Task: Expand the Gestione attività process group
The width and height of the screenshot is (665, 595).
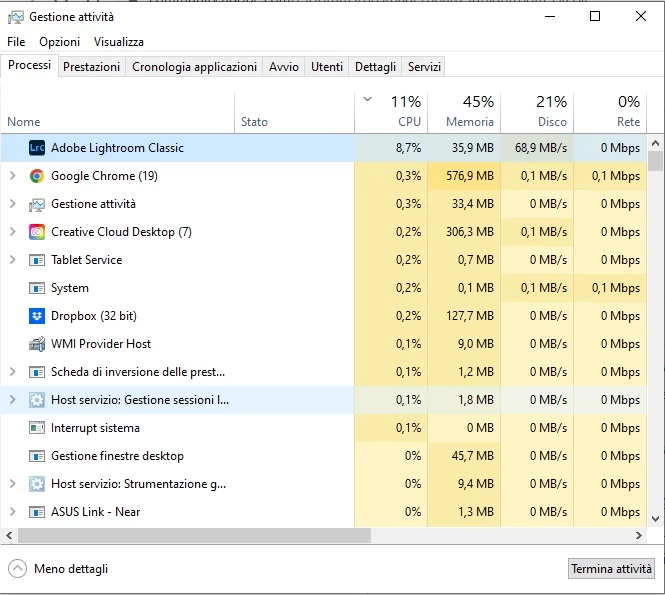Action: 13,204
